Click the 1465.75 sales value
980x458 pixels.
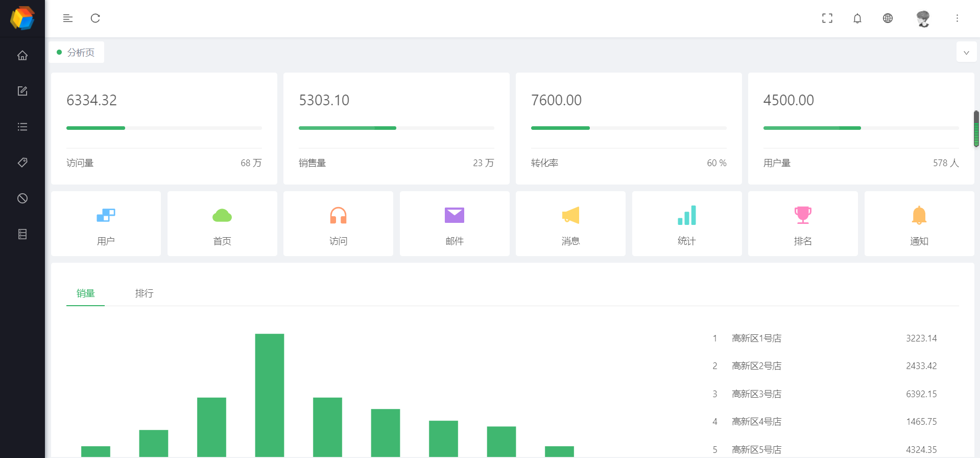click(x=921, y=422)
